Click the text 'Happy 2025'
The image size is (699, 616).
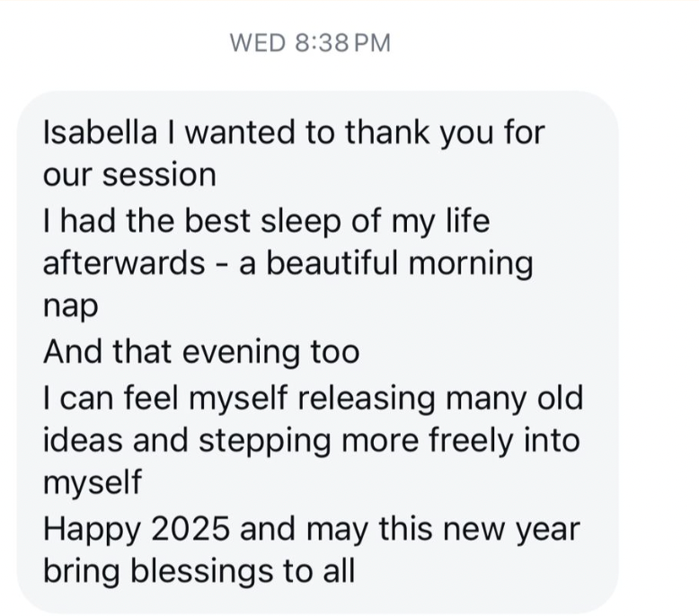point(137,529)
